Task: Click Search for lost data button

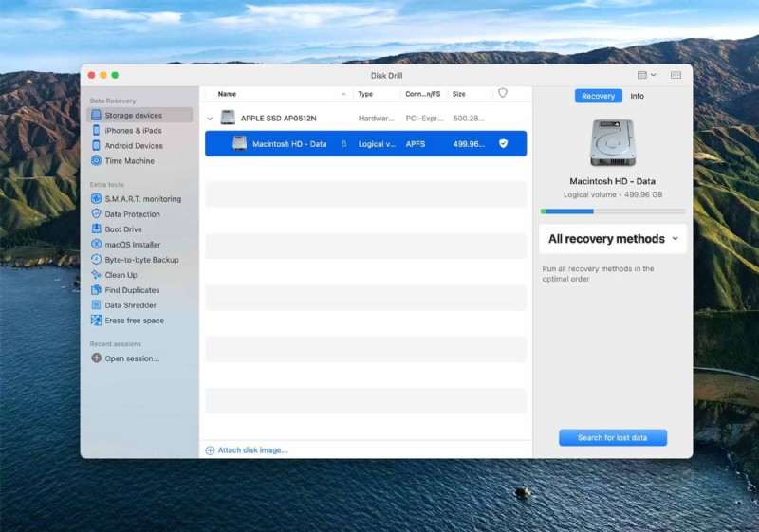Action: [x=613, y=438]
